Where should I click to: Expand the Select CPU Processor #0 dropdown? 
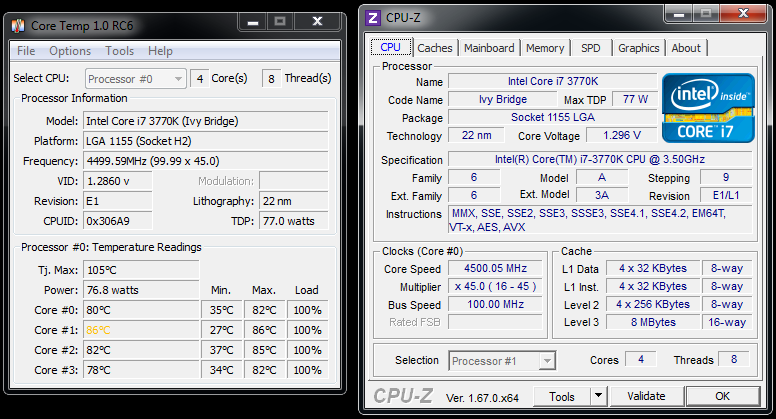tap(136, 78)
